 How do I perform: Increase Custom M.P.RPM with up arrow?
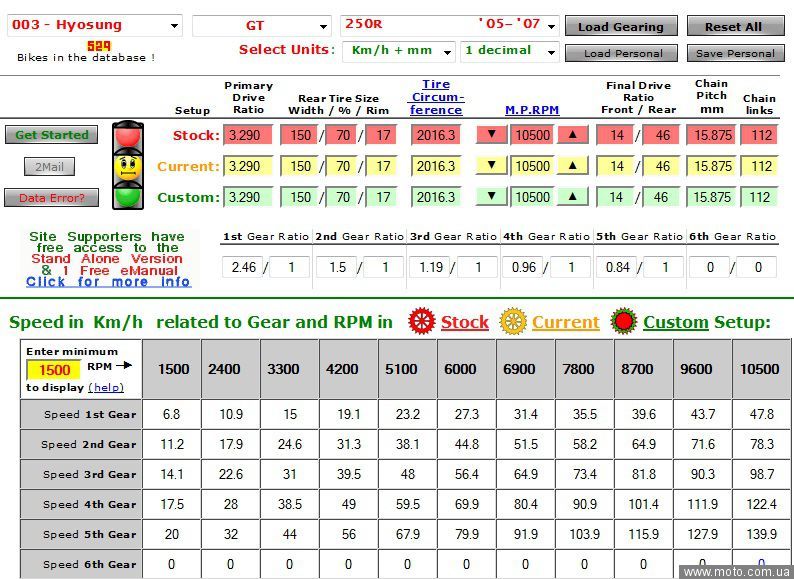click(573, 197)
